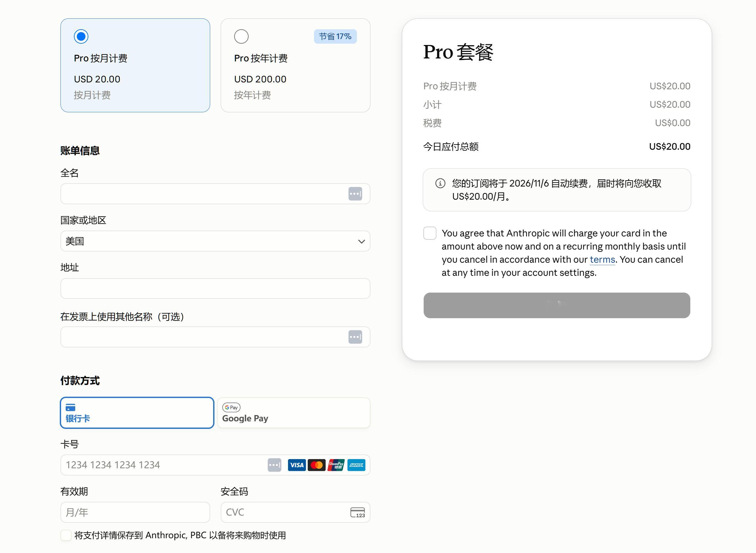Check the Anthropic recurring charge agreement box
Viewport: 756px width, 553px height.
point(430,233)
